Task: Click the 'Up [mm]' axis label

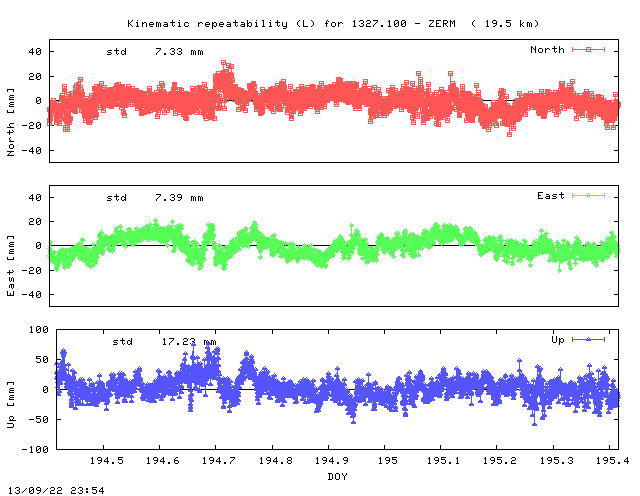Action: [11, 405]
